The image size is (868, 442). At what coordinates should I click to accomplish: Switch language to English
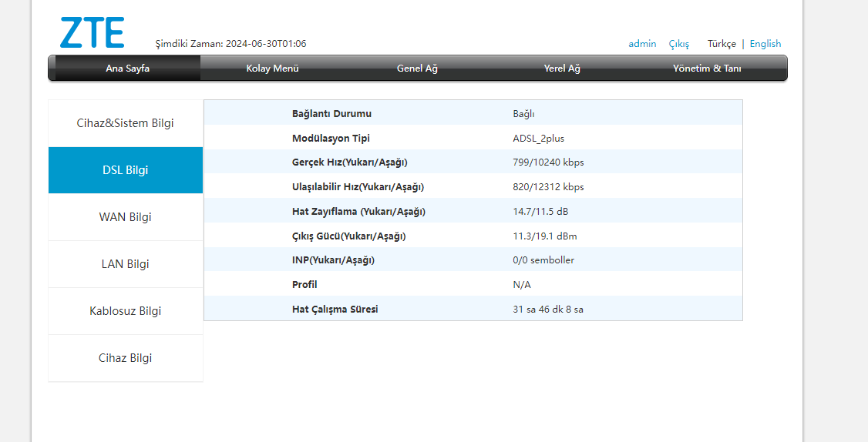pos(765,44)
